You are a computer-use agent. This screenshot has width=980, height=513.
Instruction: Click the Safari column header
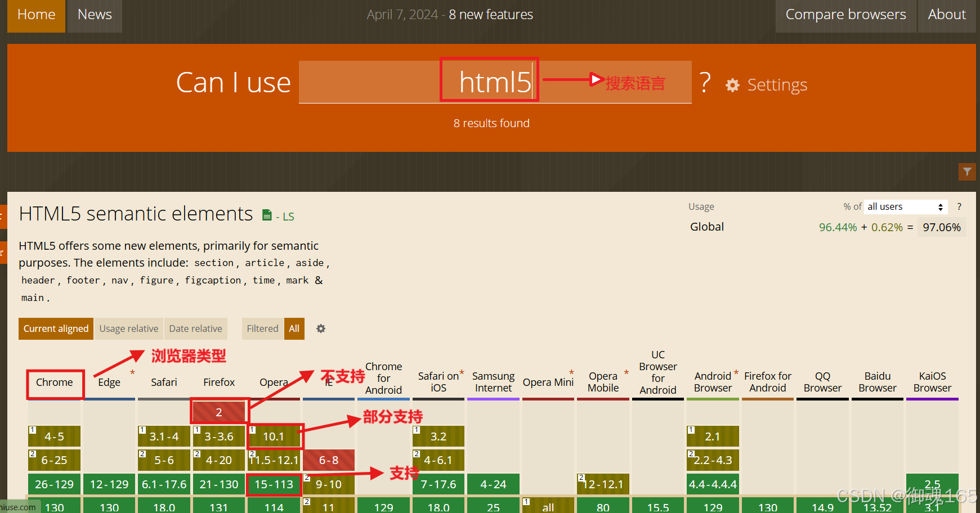164,382
